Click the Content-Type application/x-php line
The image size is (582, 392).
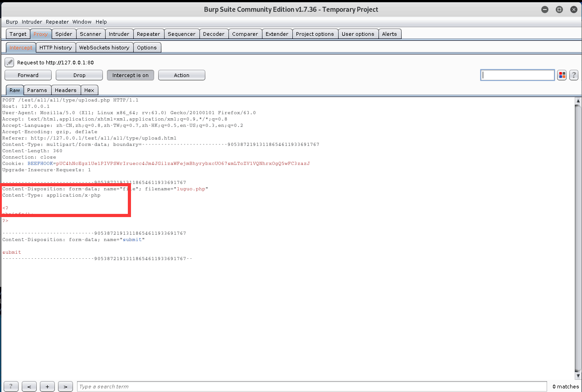[x=51, y=195]
